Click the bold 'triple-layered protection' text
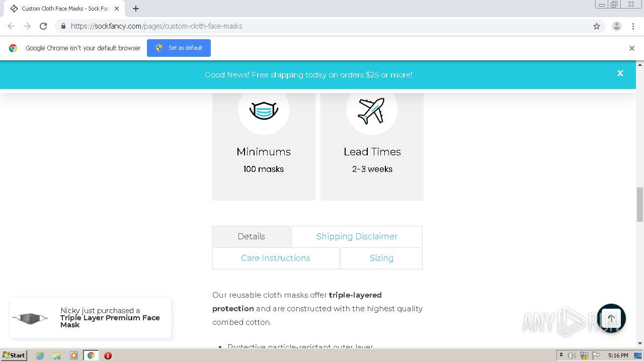 [x=297, y=302]
